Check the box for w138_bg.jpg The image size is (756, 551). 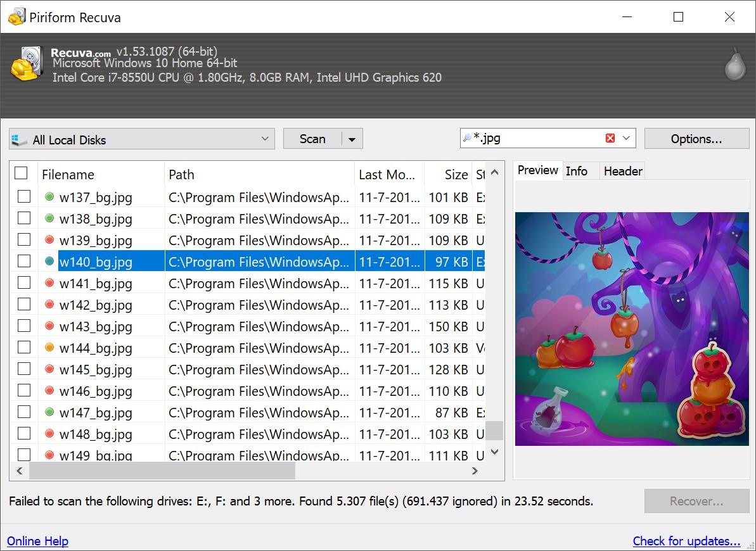coord(24,218)
